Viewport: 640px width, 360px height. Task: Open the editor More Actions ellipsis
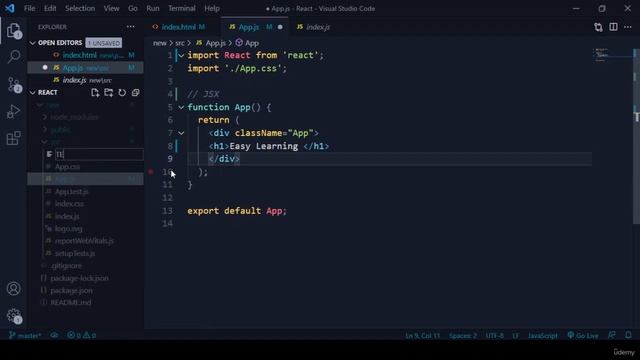(628, 27)
